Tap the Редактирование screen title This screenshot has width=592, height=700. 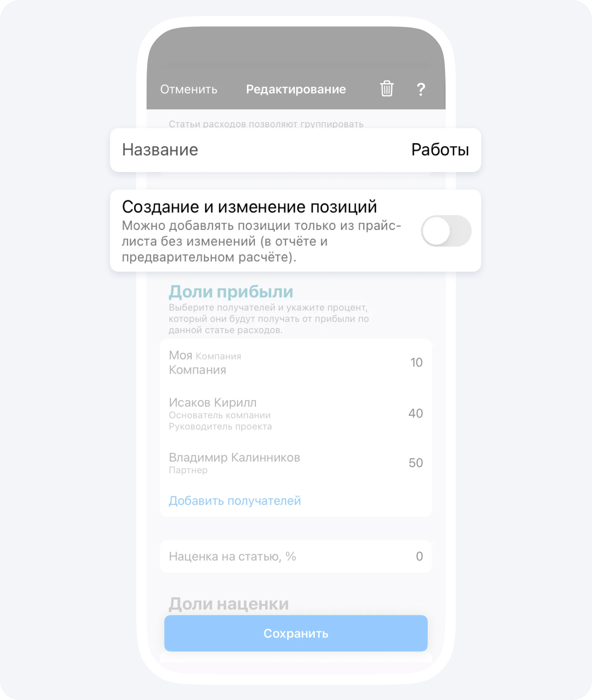(x=296, y=89)
